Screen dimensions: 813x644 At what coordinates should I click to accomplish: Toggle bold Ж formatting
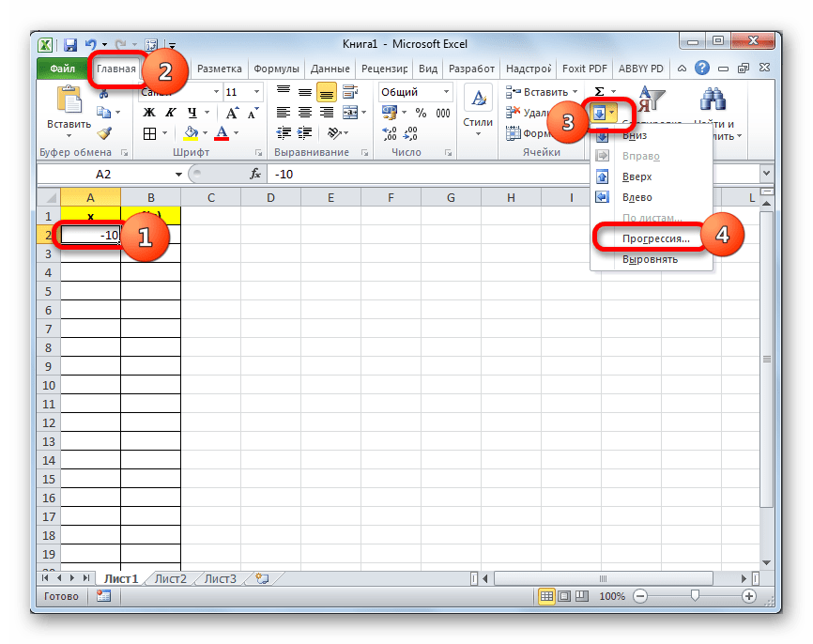149,113
